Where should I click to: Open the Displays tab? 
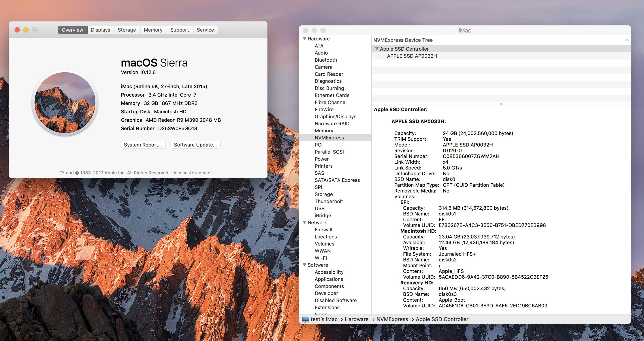tap(100, 30)
